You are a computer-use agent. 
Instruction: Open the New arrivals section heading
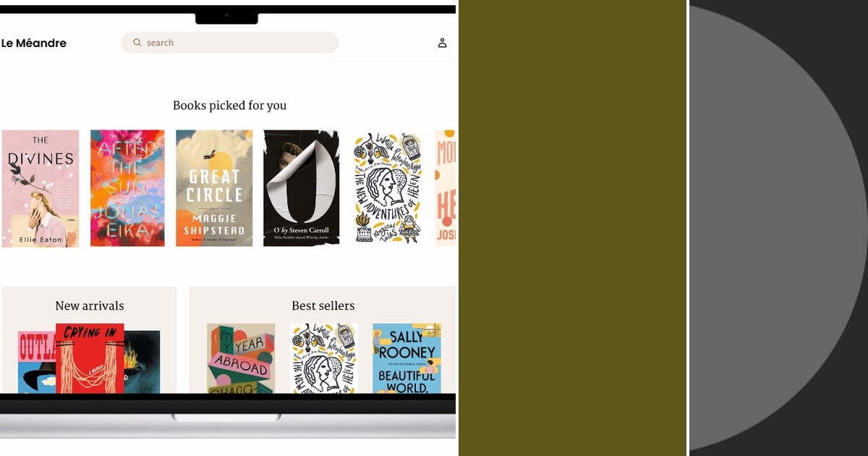tap(90, 305)
